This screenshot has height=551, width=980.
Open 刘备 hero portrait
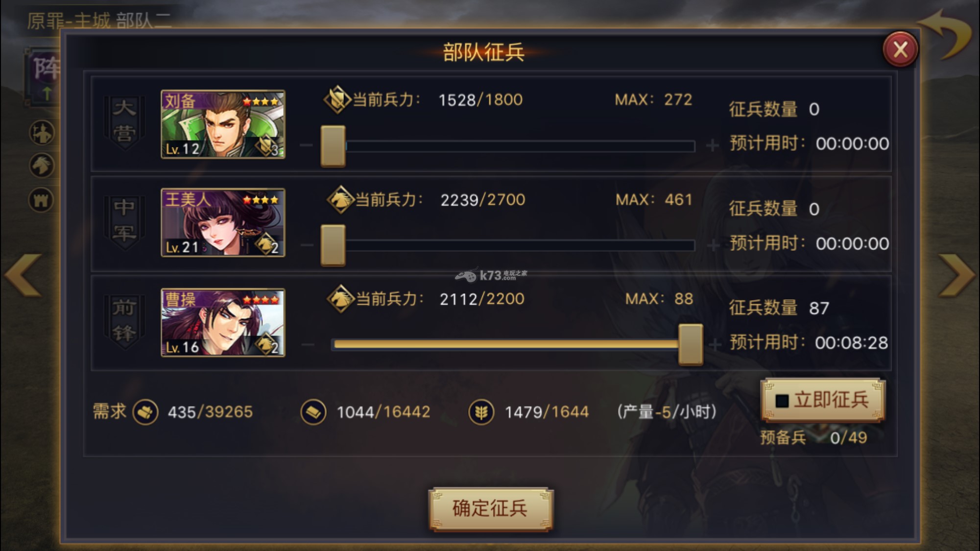pos(223,124)
